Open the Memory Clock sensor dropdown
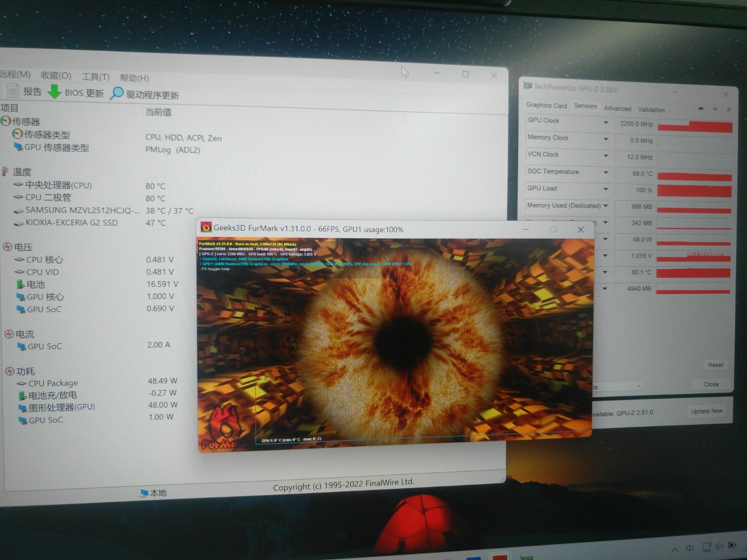The width and height of the screenshot is (747, 560). tap(606, 139)
